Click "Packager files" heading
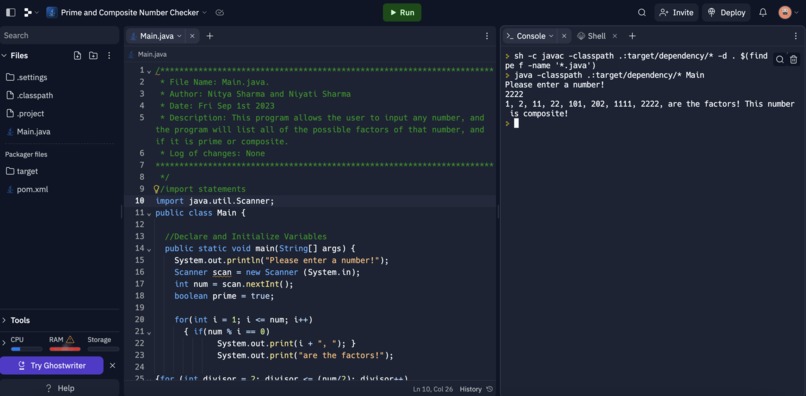 26,154
